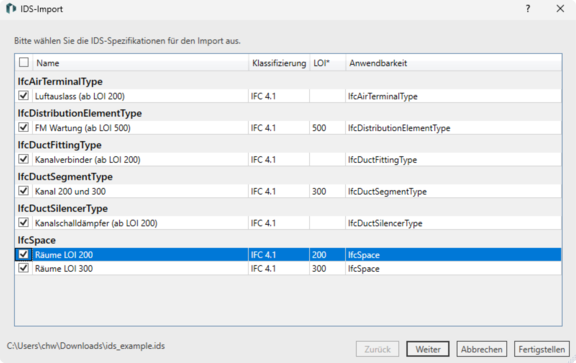Click the ids_example.ids file path text
The height and width of the screenshot is (363, 576).
point(86,346)
